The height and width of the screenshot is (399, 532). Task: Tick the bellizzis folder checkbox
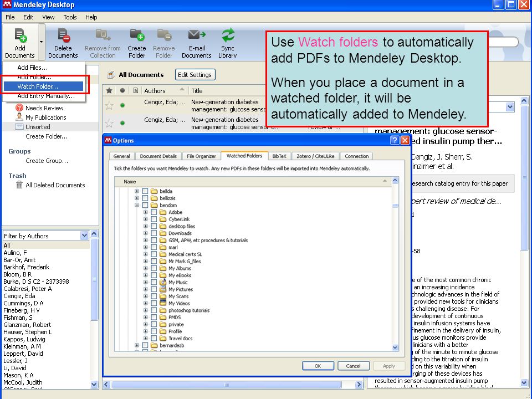145,198
